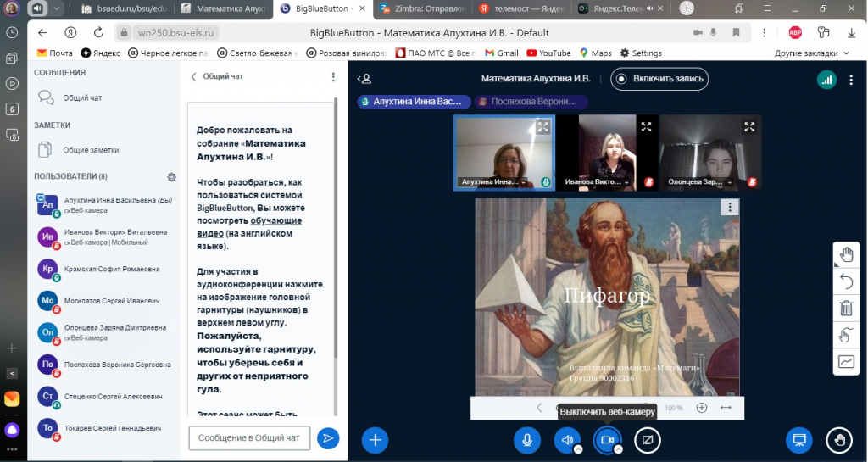This screenshot has width=868, height=462.
Task: Open 'Общий чат' in messages list
Action: click(x=82, y=98)
